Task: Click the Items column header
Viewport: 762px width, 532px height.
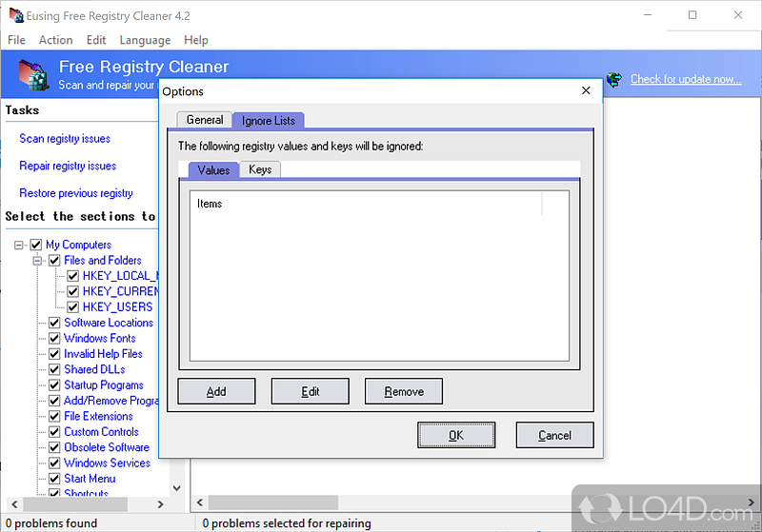Action: point(366,204)
